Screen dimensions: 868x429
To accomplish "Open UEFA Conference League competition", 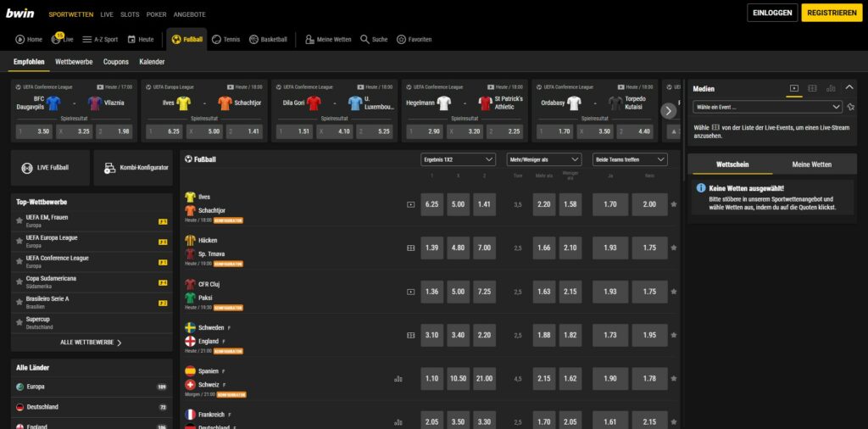I will pos(92,262).
